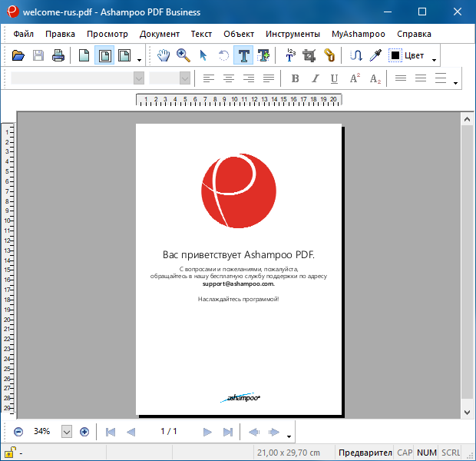This screenshot has height=461, width=476.
Task: Toggle the Text edit tool
Action: tap(243, 55)
